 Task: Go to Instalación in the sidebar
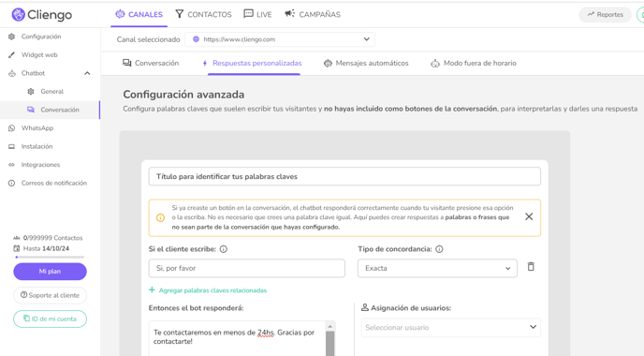click(x=37, y=146)
